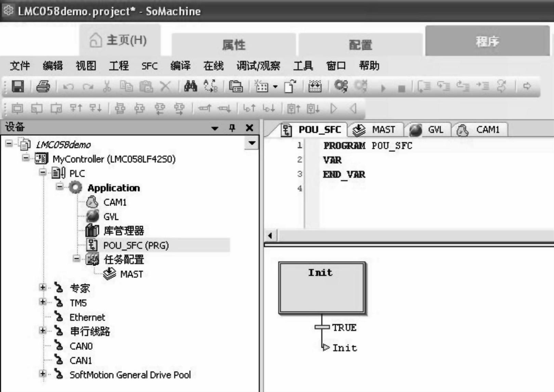
Task: Collapse the LMC058demo root node
Action: 9,143
